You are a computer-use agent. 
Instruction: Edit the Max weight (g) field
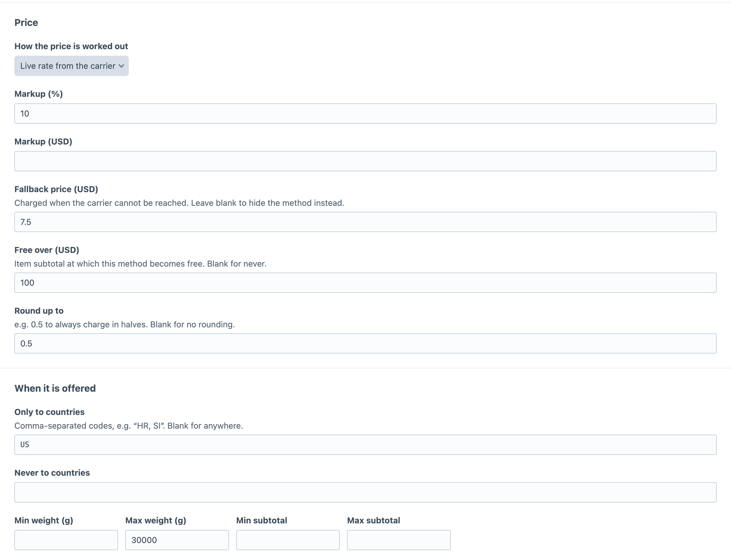[177, 540]
